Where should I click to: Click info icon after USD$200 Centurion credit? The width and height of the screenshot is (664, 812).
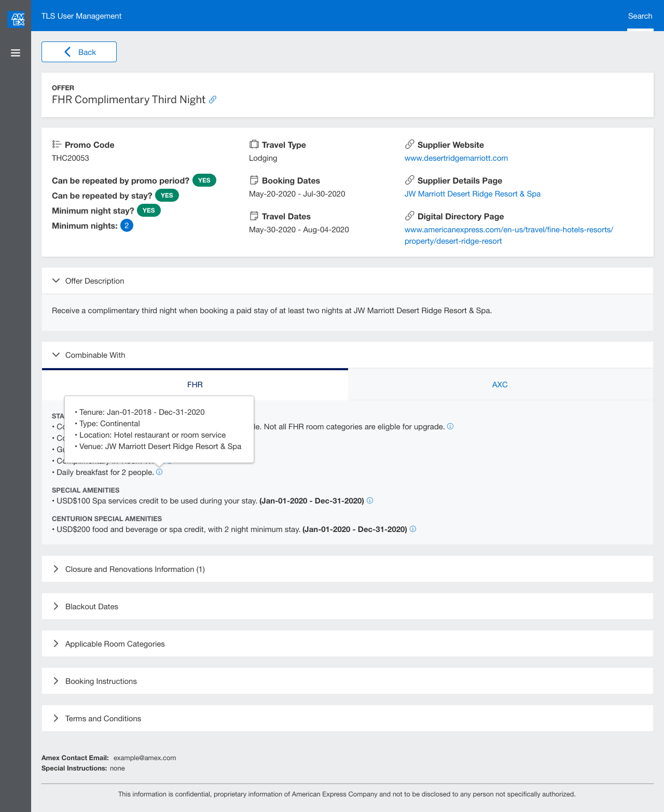(413, 529)
